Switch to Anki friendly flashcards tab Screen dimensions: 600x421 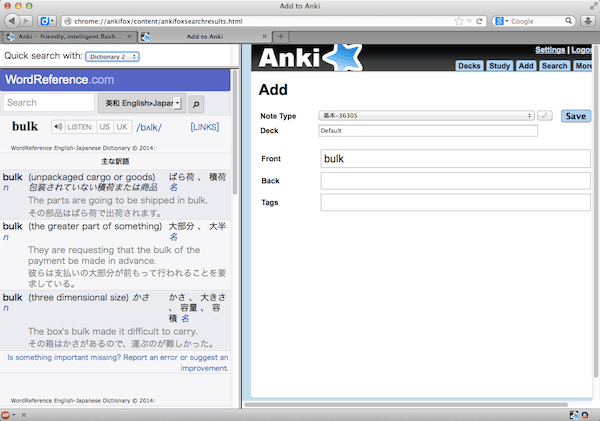point(69,36)
